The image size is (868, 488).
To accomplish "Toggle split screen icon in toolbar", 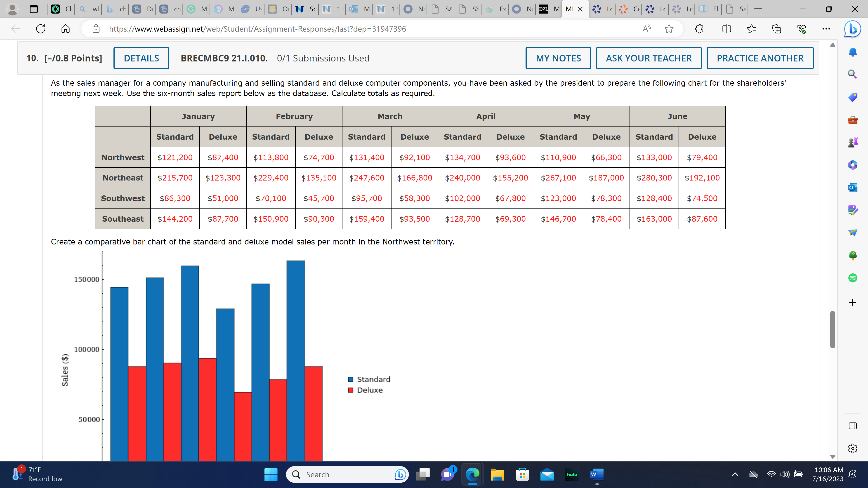I will tap(726, 29).
